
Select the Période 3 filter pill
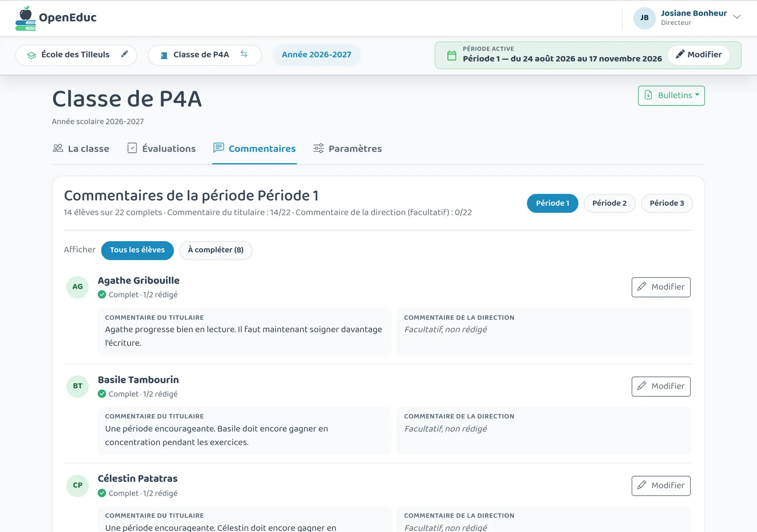tap(667, 203)
